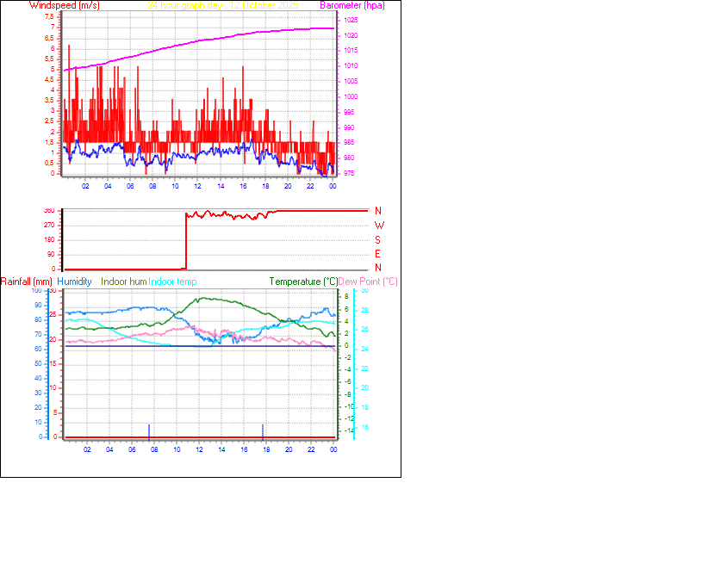Toggle the Dew Point (°C) legend label
Image resolution: width=703 pixels, height=588 pixels.
[368, 282]
